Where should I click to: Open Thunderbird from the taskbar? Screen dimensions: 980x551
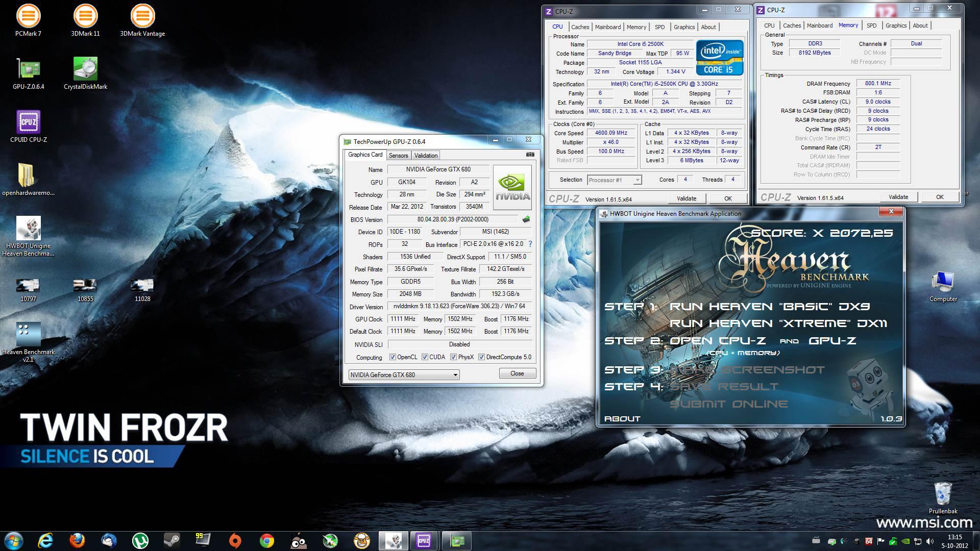click(x=109, y=540)
